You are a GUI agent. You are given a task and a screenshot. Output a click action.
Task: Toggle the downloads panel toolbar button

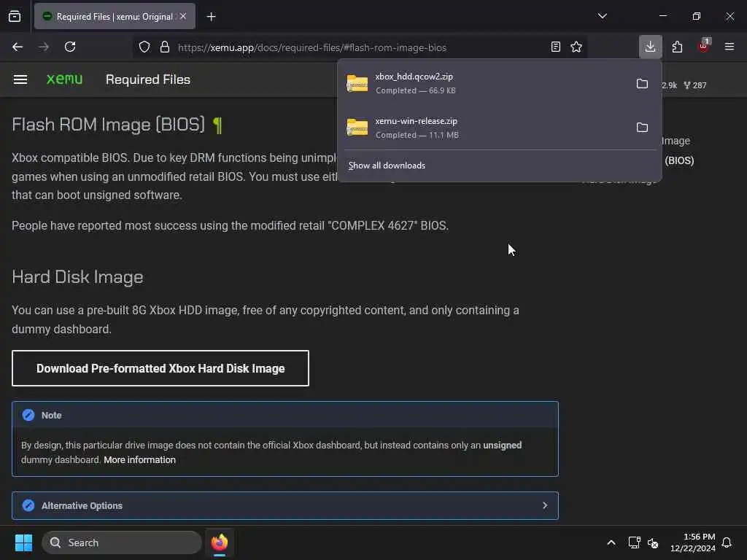click(650, 47)
